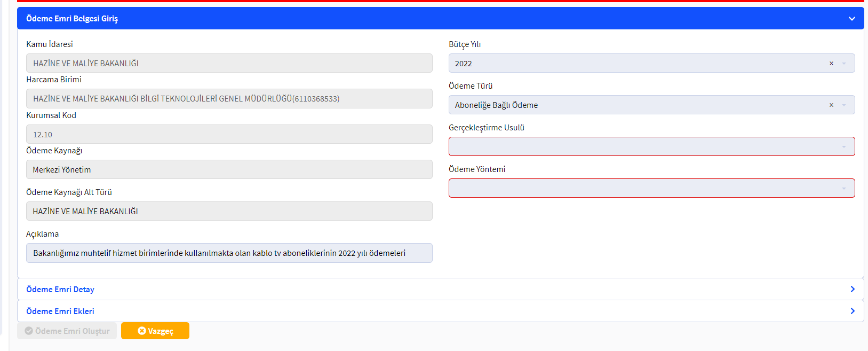Click the Ödeme Emri Oluştur button
Screen dimensions: 868x351
click(x=67, y=331)
